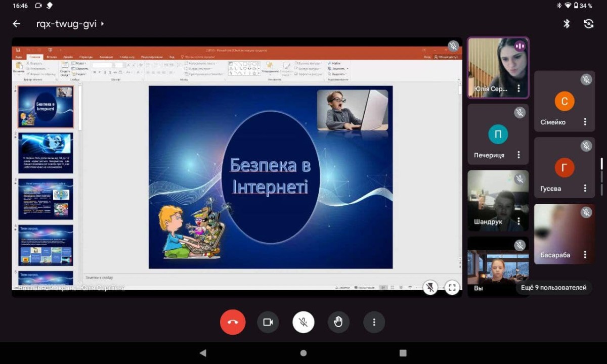The width and height of the screenshot is (607, 364).
Task: Open the more options menu in call controls
Action: click(374, 322)
